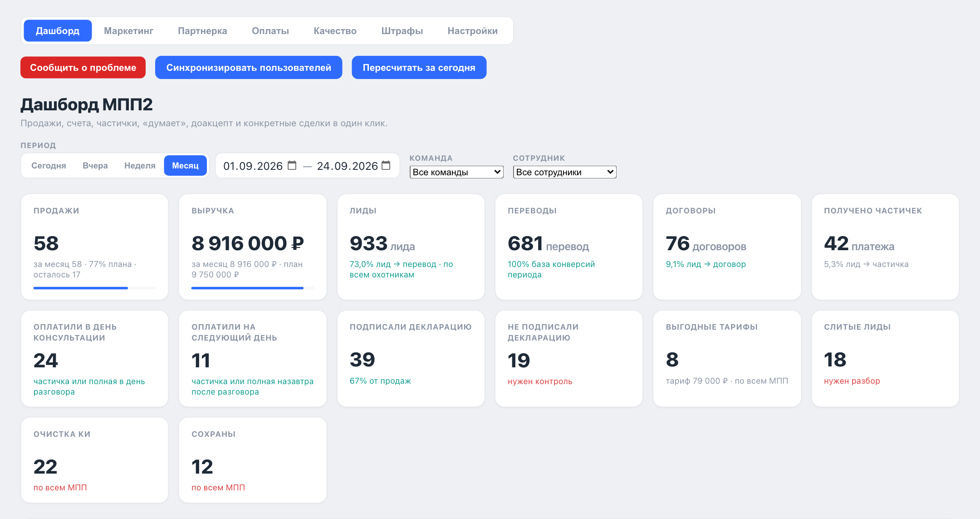Screen dimensions: 980x519
Task: Click the start date field 01.09.2026
Action: coord(260,166)
